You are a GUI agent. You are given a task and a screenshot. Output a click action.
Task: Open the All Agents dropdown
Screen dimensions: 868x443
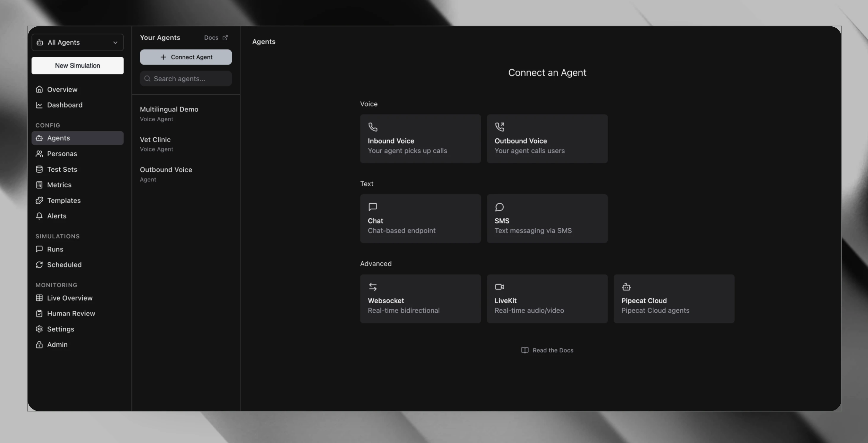pos(77,42)
